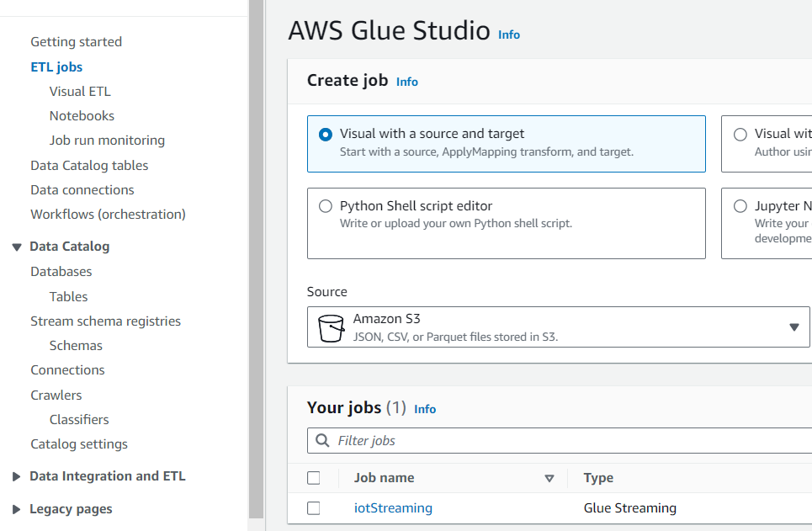Click Info link beside AWS Glue Studio
812x531 pixels.
pos(509,35)
